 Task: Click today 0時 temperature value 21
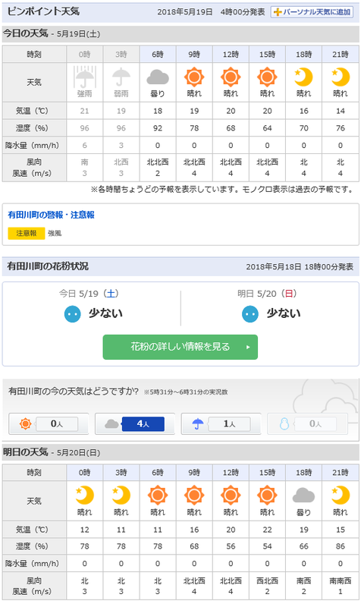click(x=85, y=111)
